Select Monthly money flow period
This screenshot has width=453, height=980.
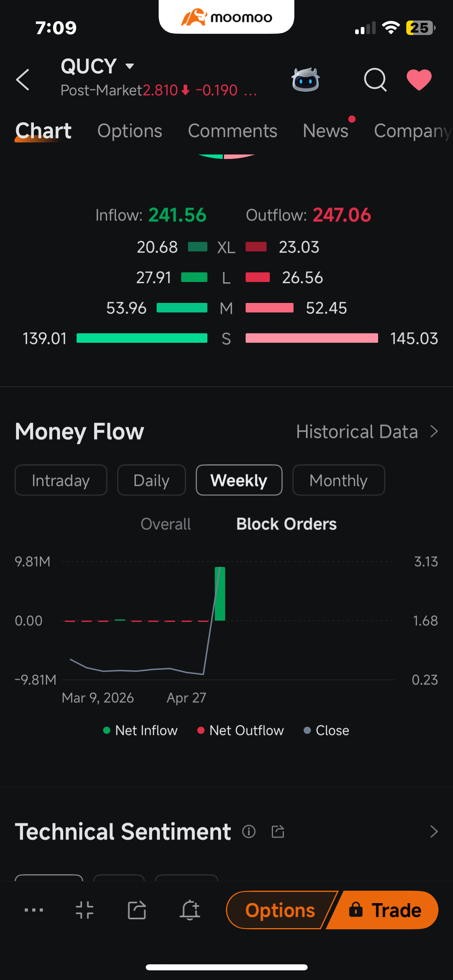(338, 480)
